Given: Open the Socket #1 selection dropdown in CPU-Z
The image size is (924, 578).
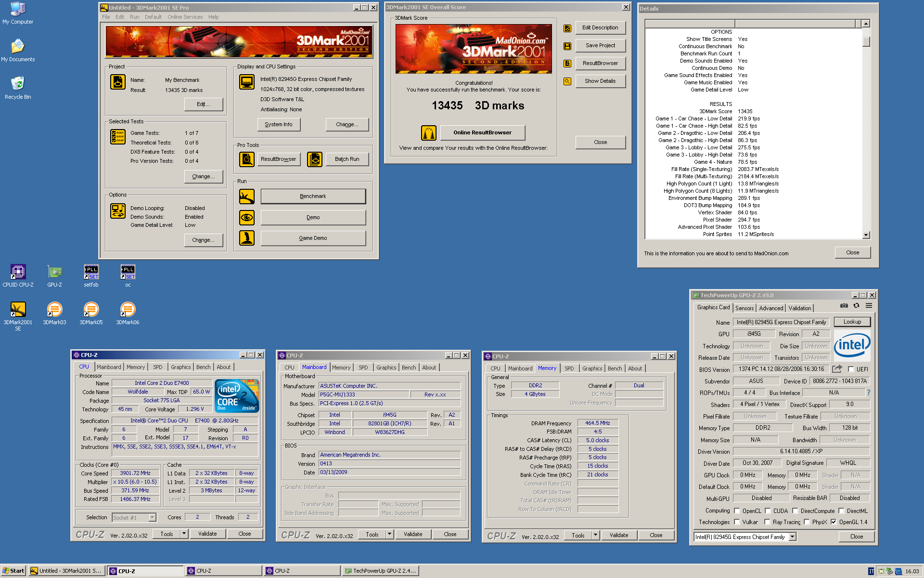Looking at the screenshot, I should coord(152,518).
